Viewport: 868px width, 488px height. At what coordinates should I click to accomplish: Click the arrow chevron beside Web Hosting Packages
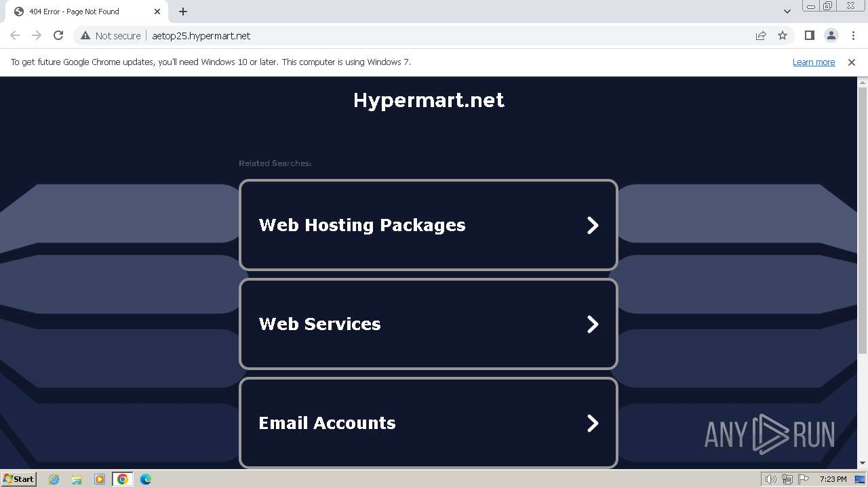click(593, 225)
